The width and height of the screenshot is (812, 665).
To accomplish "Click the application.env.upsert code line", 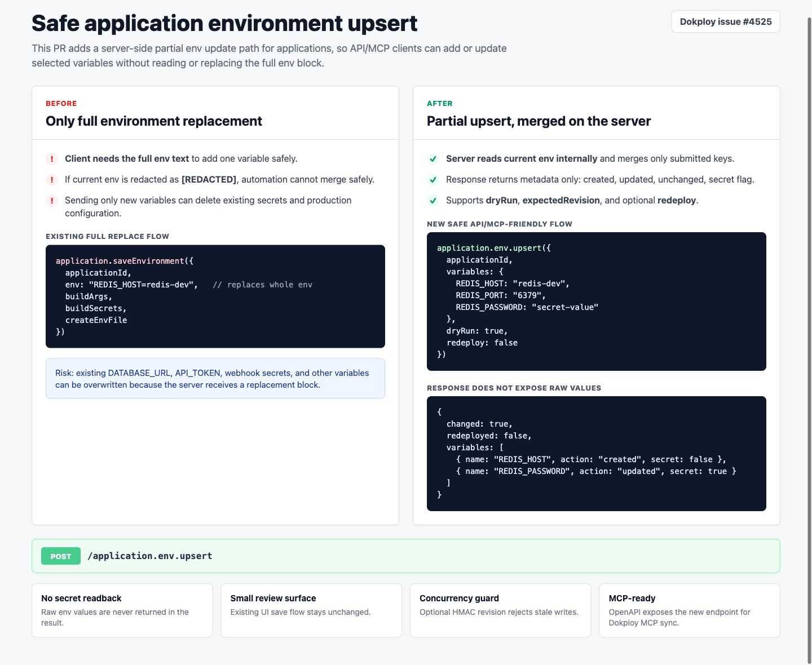I will 494,248.
